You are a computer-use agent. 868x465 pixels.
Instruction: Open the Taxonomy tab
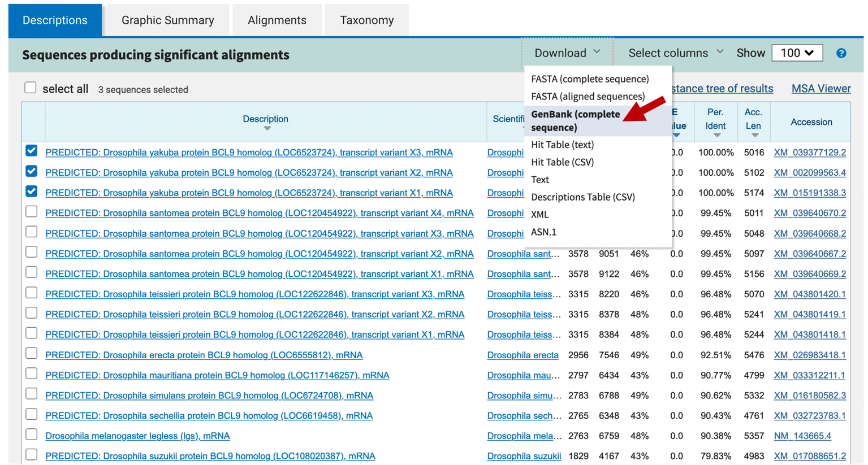tap(367, 20)
